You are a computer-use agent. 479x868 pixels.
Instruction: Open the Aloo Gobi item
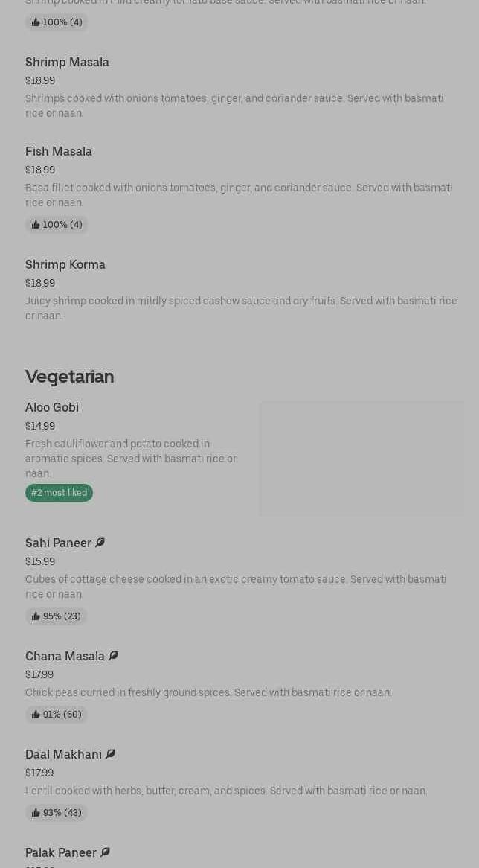52,408
